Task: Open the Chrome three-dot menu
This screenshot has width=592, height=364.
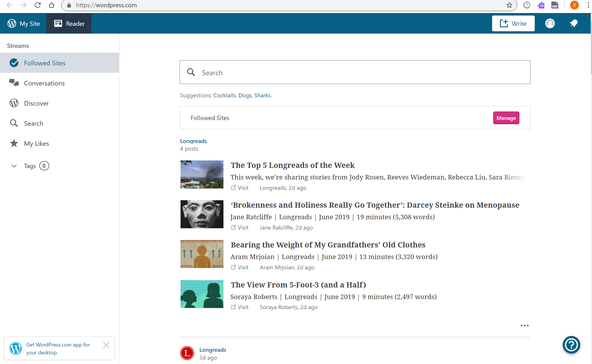Action: (x=588, y=5)
